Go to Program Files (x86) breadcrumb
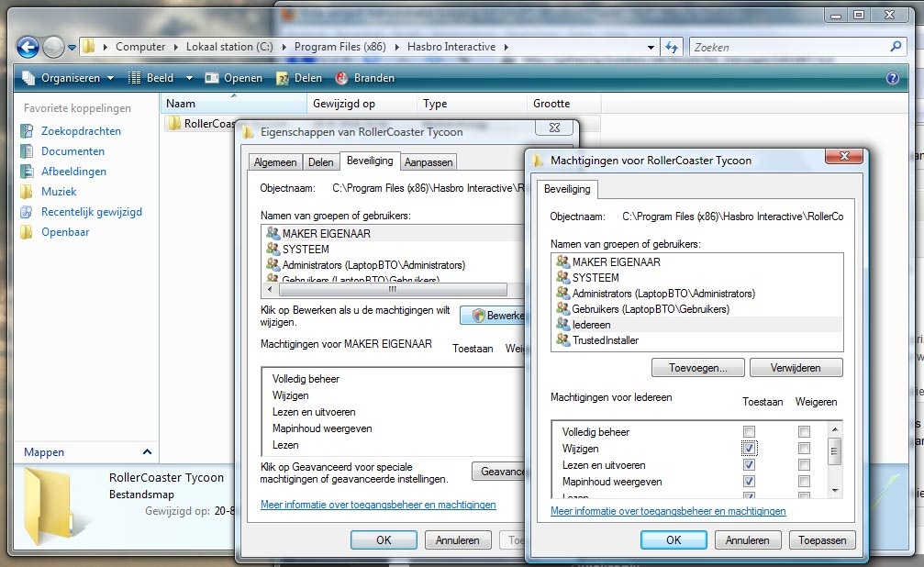 (x=340, y=47)
